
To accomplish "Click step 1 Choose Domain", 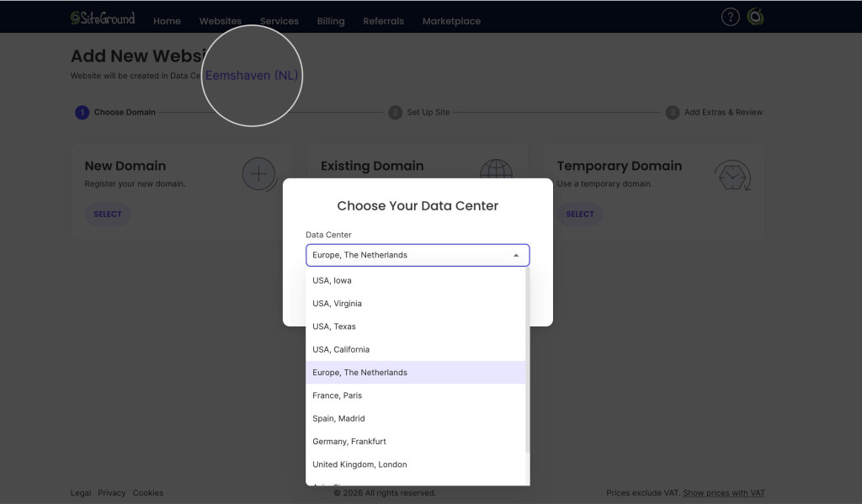I will pyautogui.click(x=115, y=112).
